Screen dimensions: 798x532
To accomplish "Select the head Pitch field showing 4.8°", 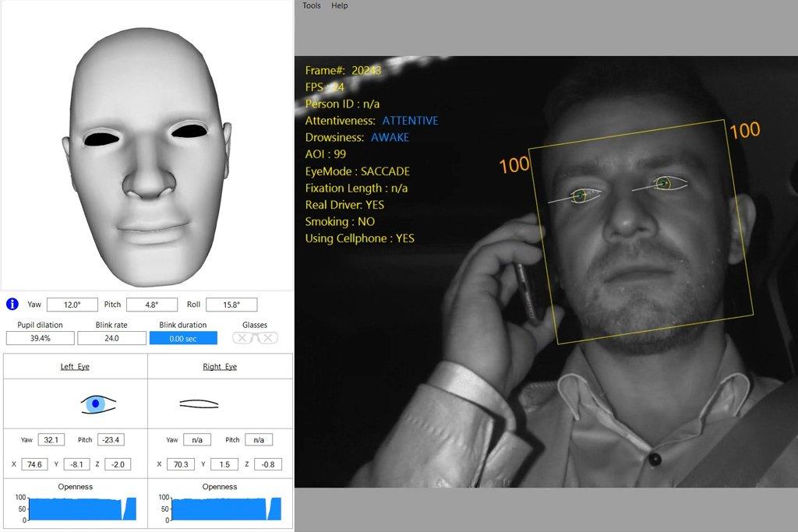I will click(152, 305).
